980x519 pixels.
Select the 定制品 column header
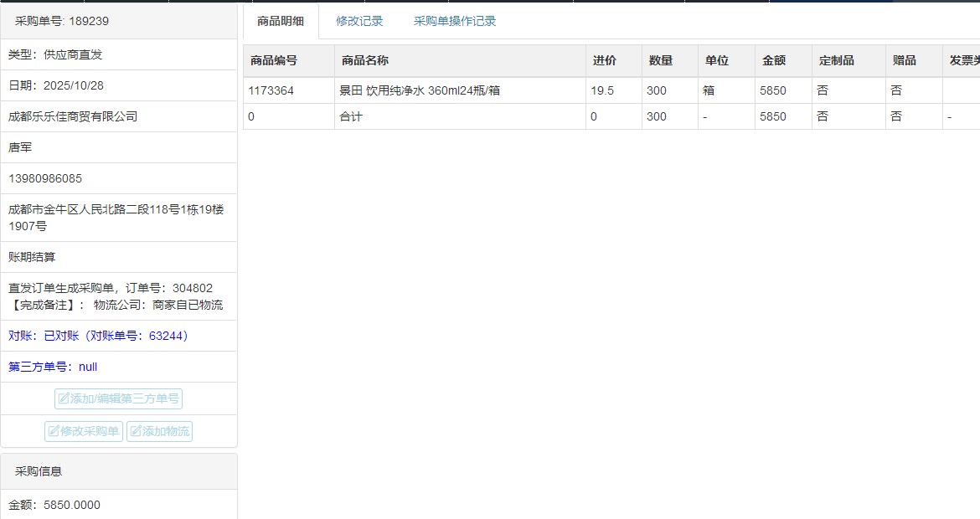[x=836, y=61]
